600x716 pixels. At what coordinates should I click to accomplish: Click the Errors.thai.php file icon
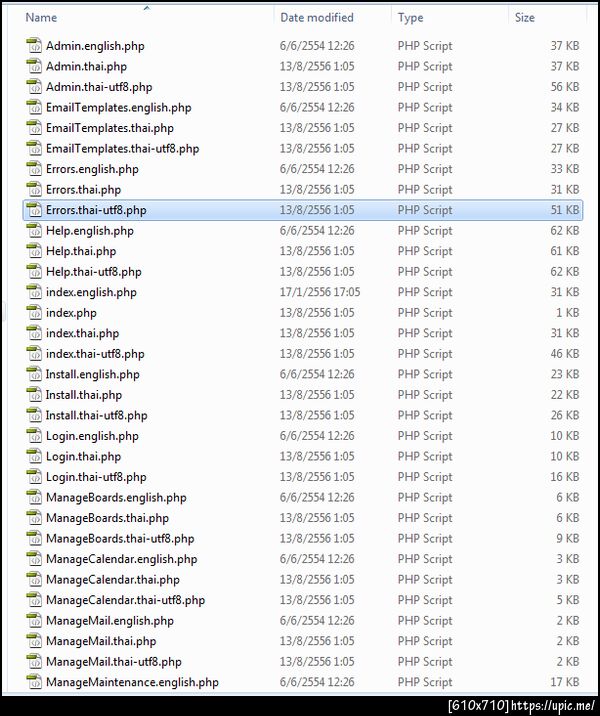click(x=34, y=190)
